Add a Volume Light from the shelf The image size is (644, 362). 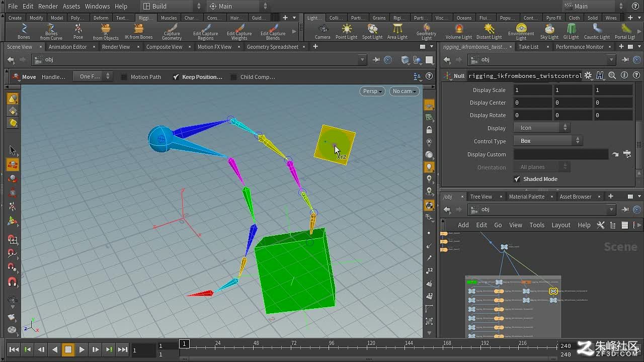[x=459, y=32]
